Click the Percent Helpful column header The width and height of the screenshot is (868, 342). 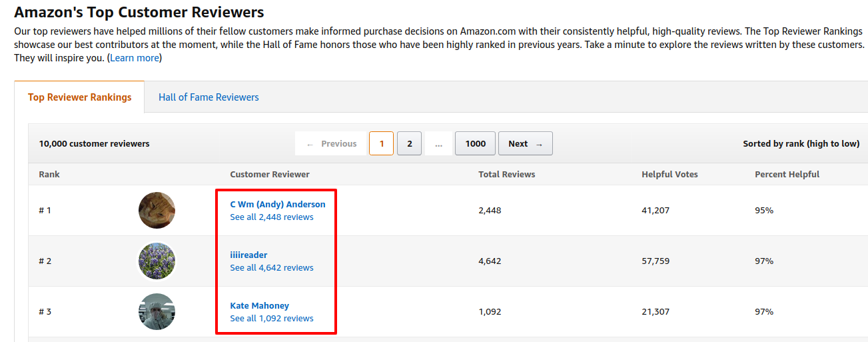point(787,175)
